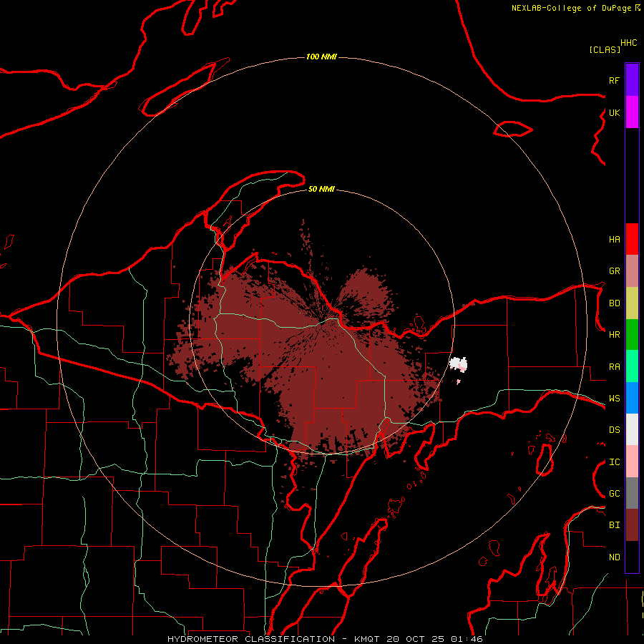
Task: Click the UK magenta legend swatch
Action: pos(632,112)
